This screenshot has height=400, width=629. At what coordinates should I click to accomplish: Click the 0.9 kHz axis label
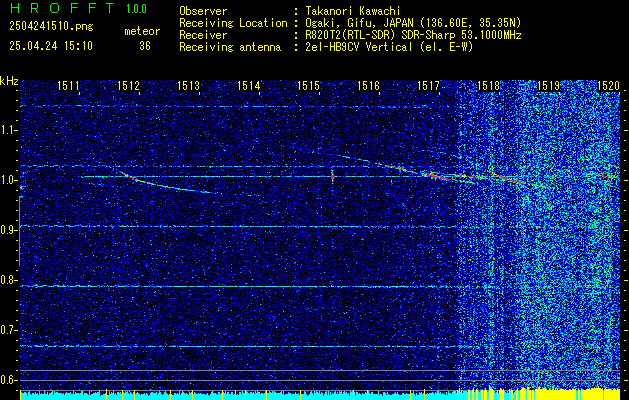point(7,230)
